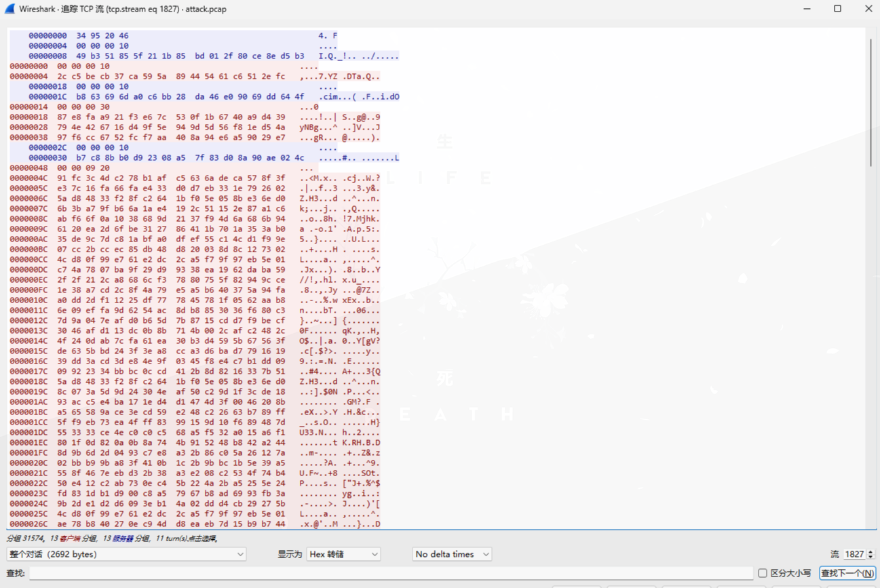Increase the stream number with up arrow
This screenshot has height=588, width=880.
click(x=871, y=551)
